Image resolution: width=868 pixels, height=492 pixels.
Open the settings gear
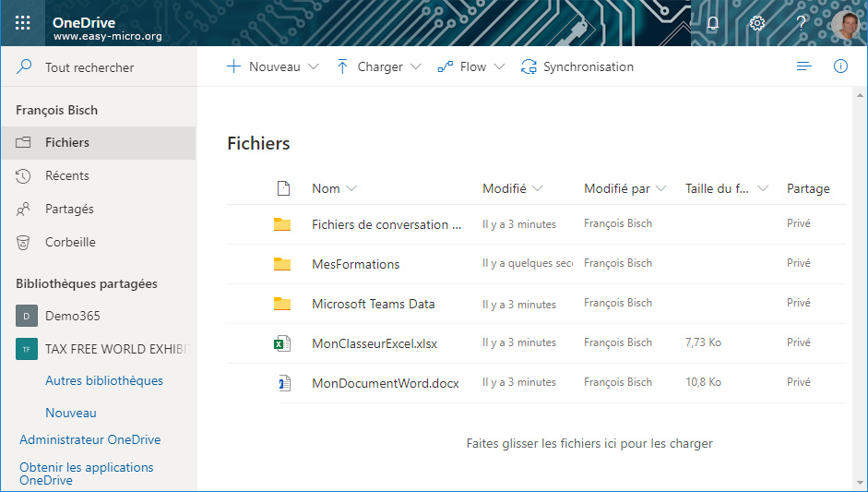click(x=756, y=23)
